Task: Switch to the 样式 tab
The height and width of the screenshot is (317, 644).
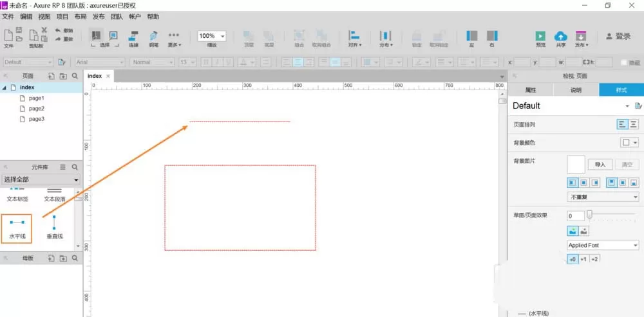Action: tap(621, 90)
